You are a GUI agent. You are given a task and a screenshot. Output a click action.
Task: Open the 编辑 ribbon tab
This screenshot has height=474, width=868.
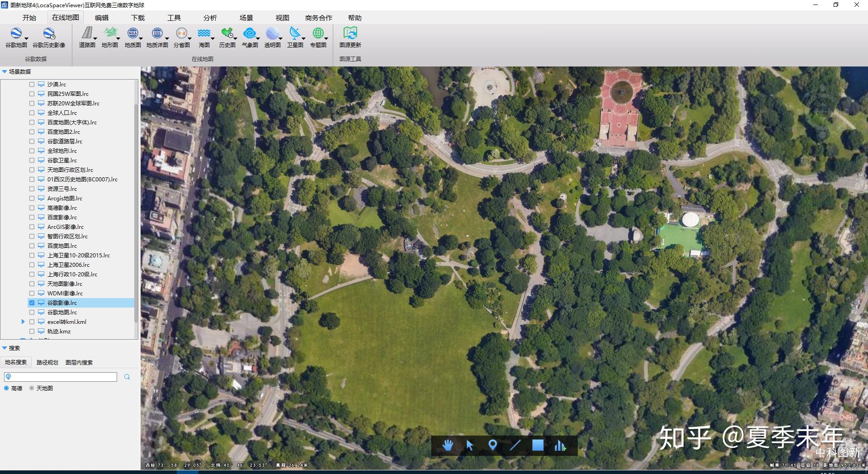click(102, 18)
